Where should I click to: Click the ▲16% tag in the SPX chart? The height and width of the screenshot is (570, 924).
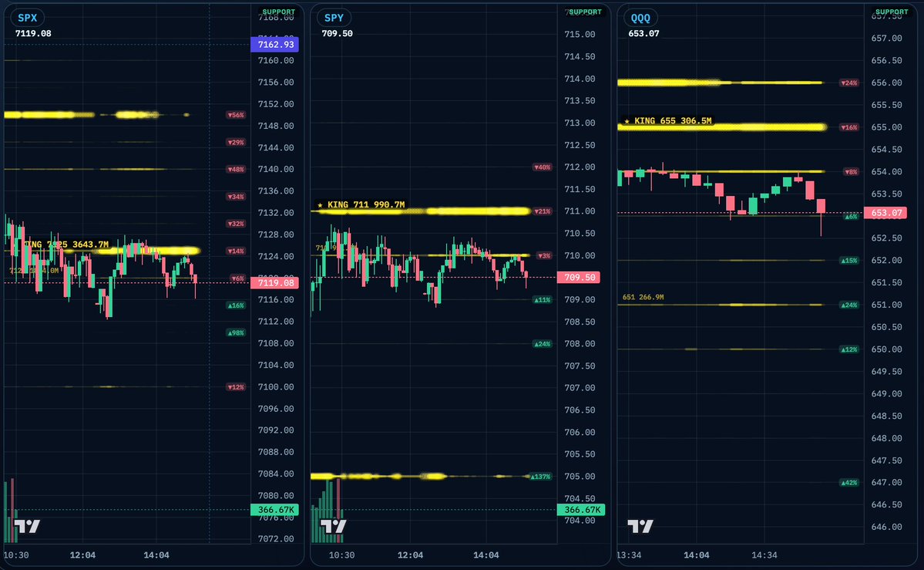point(236,305)
